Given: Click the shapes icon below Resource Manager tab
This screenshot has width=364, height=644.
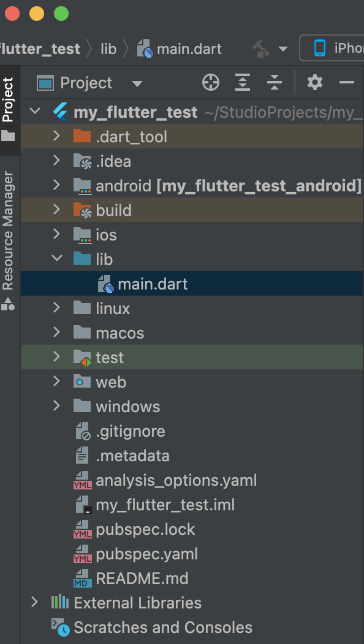Looking at the screenshot, I should click(x=8, y=304).
